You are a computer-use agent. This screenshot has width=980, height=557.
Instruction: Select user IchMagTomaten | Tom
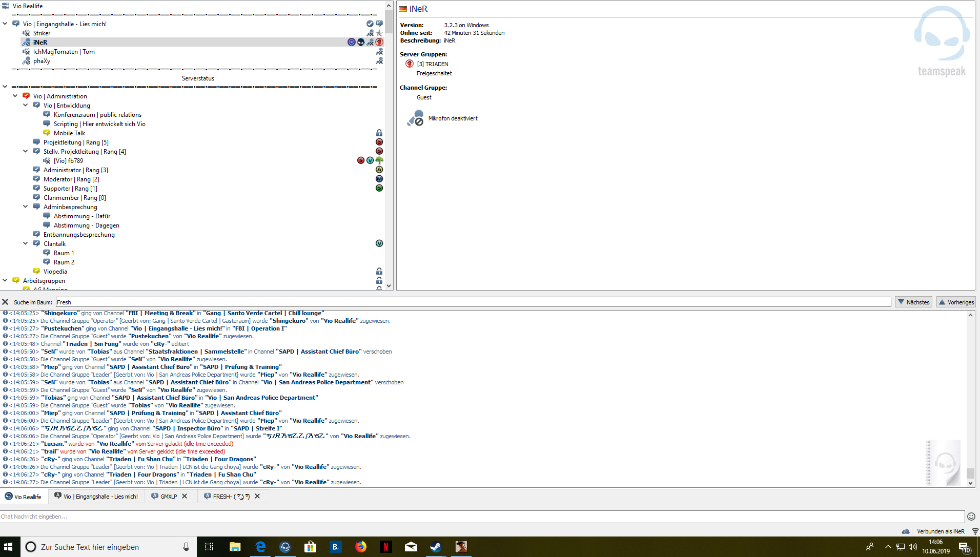pyautogui.click(x=64, y=52)
